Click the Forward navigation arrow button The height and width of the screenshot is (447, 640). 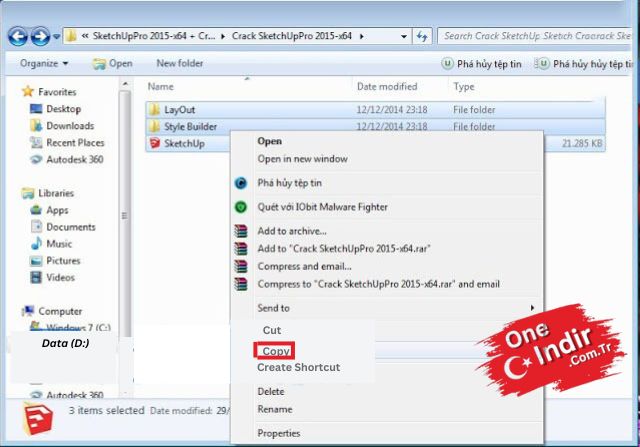coord(40,37)
